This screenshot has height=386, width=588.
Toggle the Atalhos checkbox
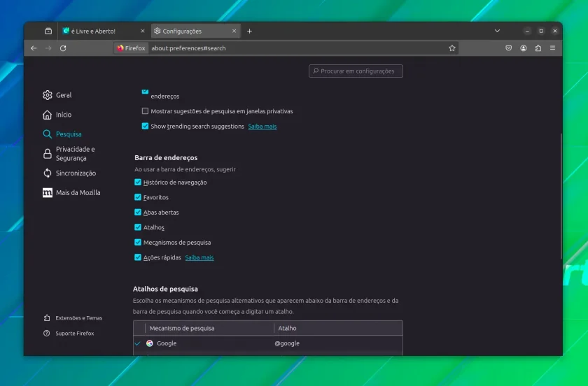pyautogui.click(x=138, y=227)
